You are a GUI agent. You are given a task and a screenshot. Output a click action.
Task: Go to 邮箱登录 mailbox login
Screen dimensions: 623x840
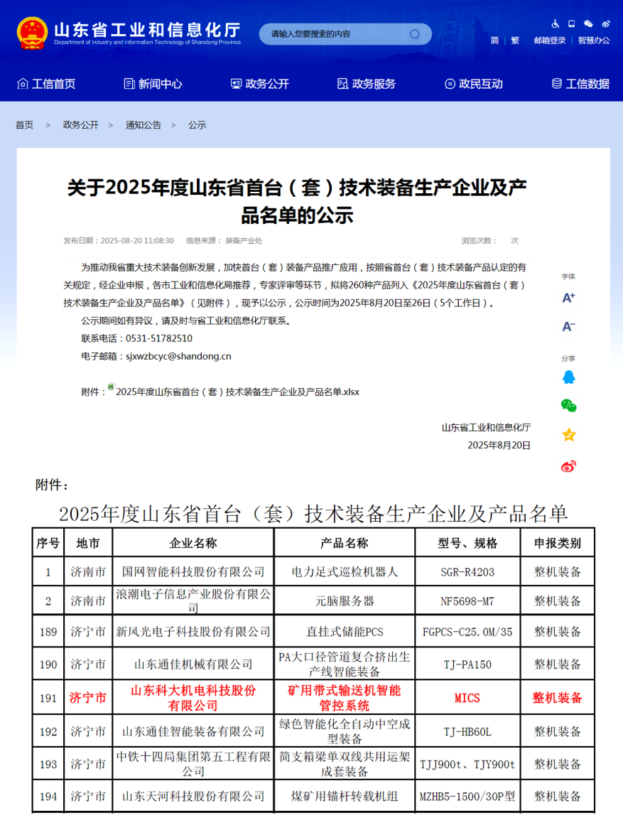[550, 41]
